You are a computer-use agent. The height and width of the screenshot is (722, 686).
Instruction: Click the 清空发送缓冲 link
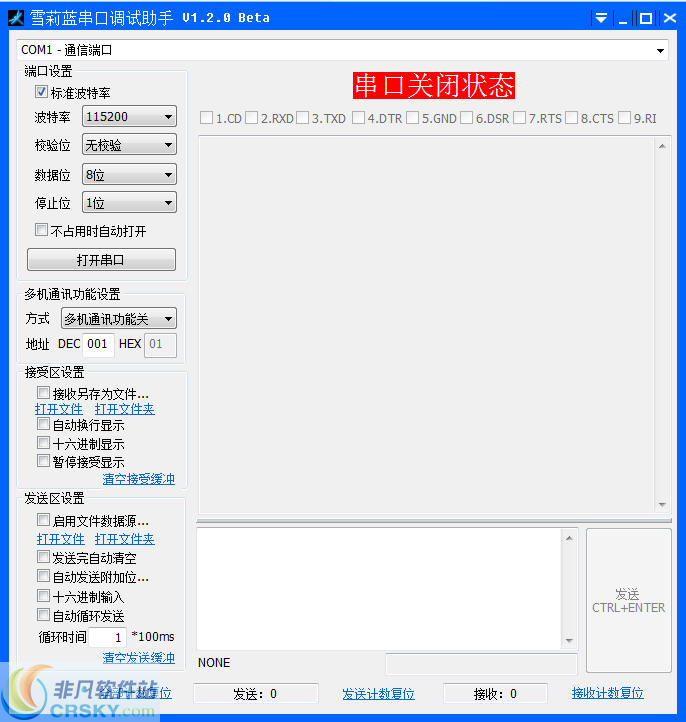[139, 658]
